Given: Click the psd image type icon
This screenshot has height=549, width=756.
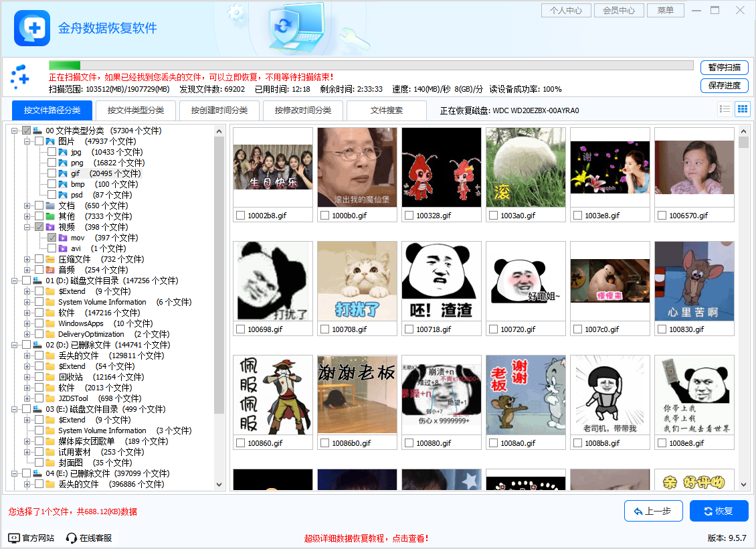Looking at the screenshot, I should click(x=63, y=195).
